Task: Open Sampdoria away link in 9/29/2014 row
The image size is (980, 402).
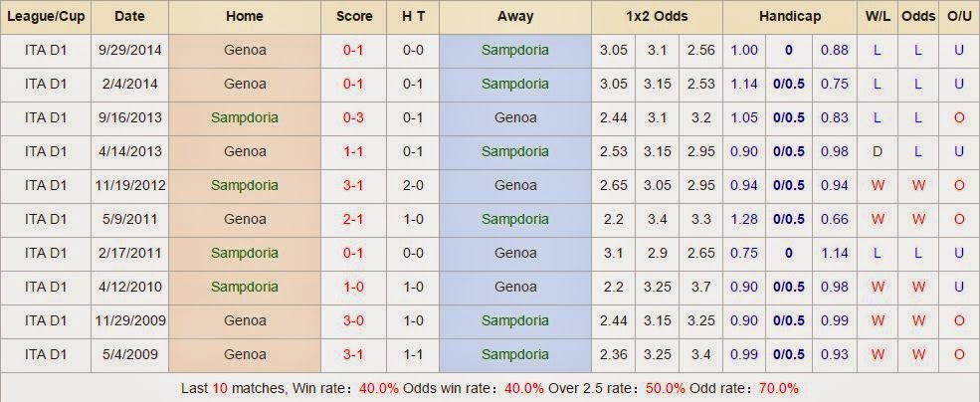Action: point(514,50)
